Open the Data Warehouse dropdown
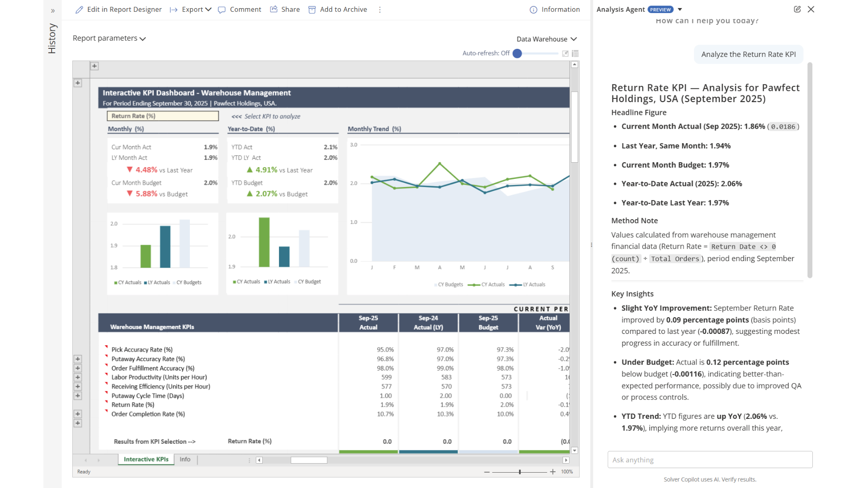This screenshot has height=488, width=868. point(547,39)
